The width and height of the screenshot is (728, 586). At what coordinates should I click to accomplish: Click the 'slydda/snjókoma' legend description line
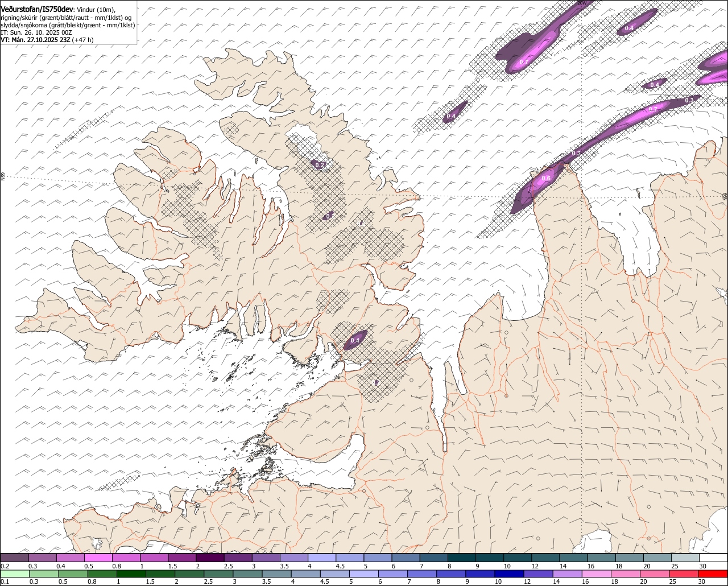tap(68, 26)
